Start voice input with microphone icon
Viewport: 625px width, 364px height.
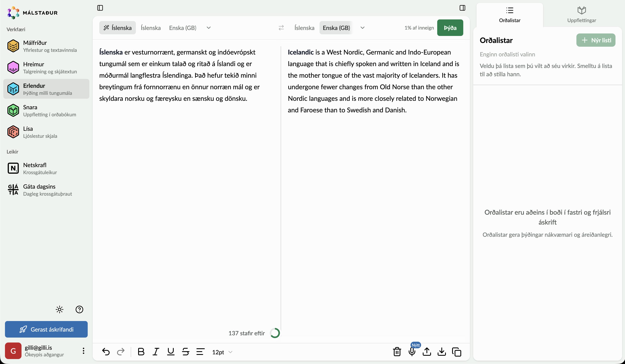pos(412,352)
